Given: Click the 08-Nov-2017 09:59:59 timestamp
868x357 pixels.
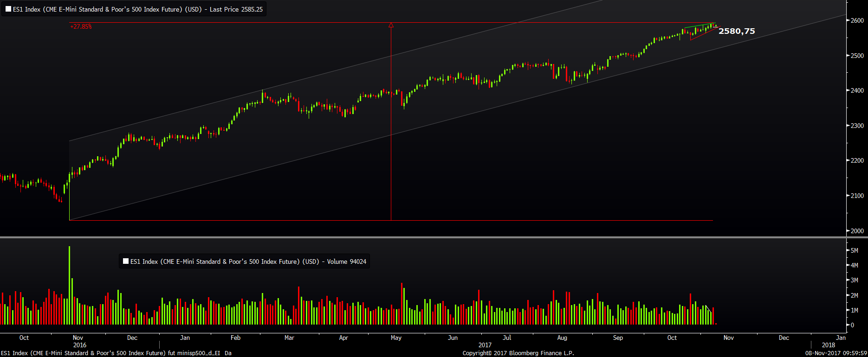Looking at the screenshot, I should [836, 353].
